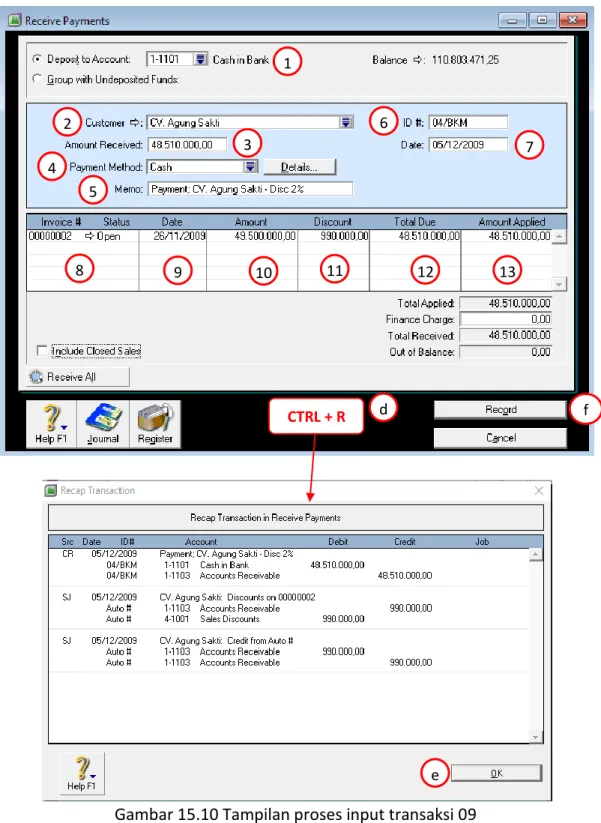601x823 pixels.
Task: Open the Register icon button
Action: pos(155,424)
